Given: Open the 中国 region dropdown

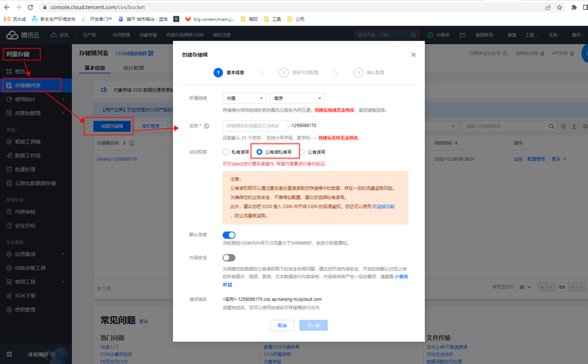Looking at the screenshot, I should 244,98.
